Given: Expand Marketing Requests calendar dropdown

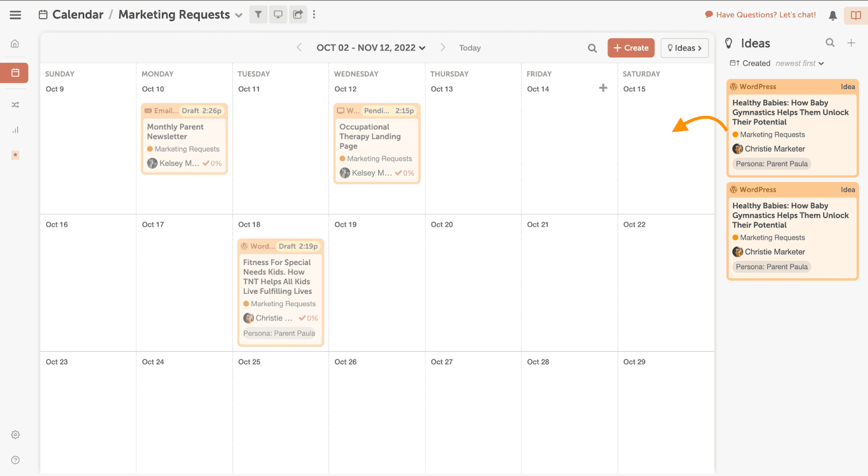Looking at the screenshot, I should pyautogui.click(x=239, y=15).
